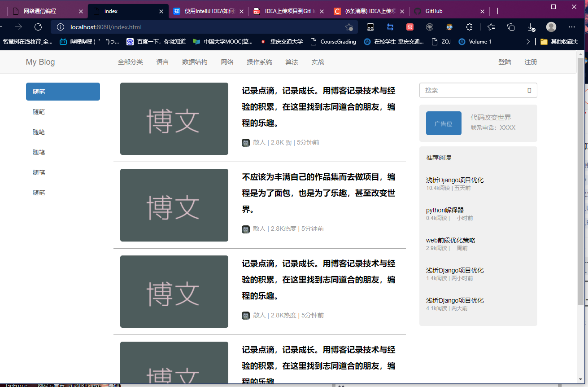Screen dimensions: 588x387
Task: Switch to the IDEA上传项目到GitHub tab
Action: pyautogui.click(x=289, y=11)
